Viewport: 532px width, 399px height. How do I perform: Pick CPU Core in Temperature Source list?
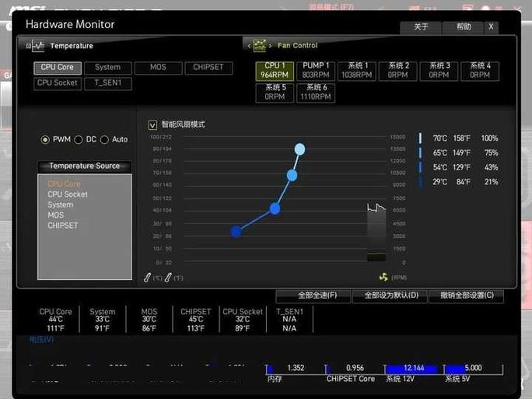click(64, 184)
